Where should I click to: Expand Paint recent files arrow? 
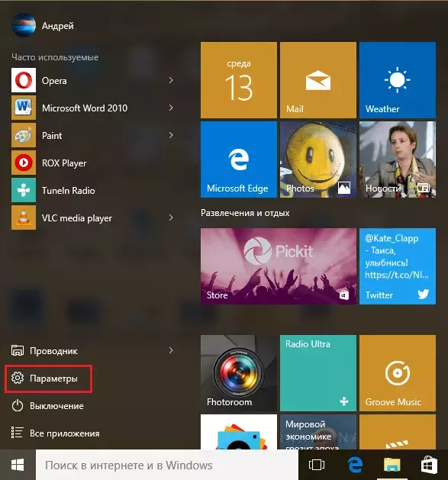click(171, 135)
